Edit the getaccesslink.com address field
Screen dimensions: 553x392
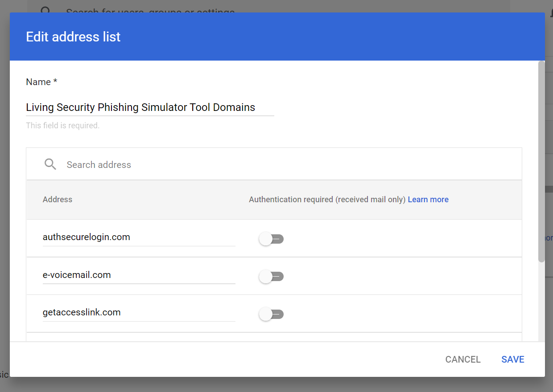tap(139, 313)
